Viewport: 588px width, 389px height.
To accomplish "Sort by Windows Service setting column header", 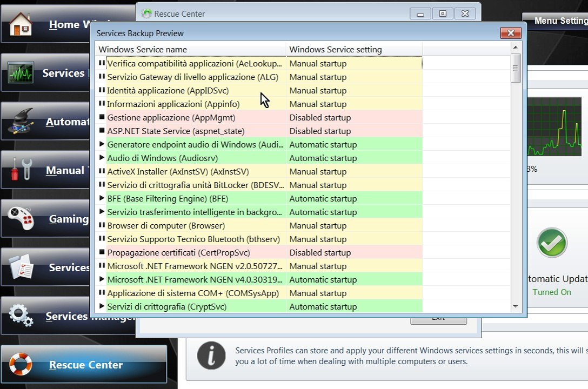I will 354,49.
